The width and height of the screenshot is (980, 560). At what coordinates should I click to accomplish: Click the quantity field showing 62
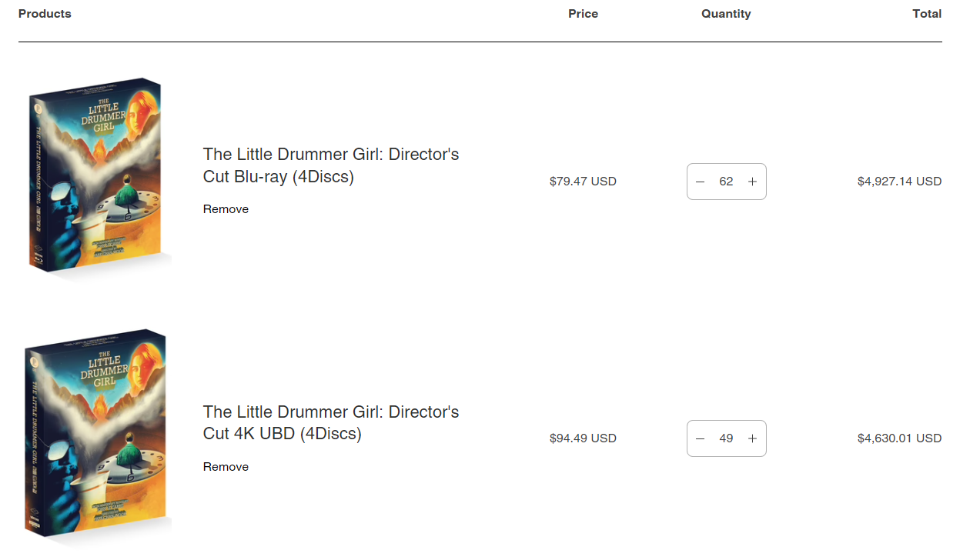click(726, 182)
